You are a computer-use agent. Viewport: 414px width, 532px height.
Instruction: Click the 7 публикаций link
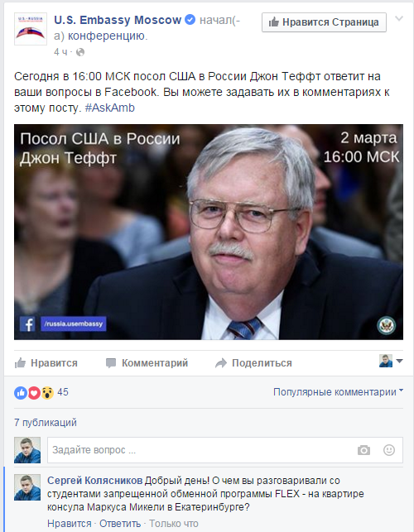46,423
